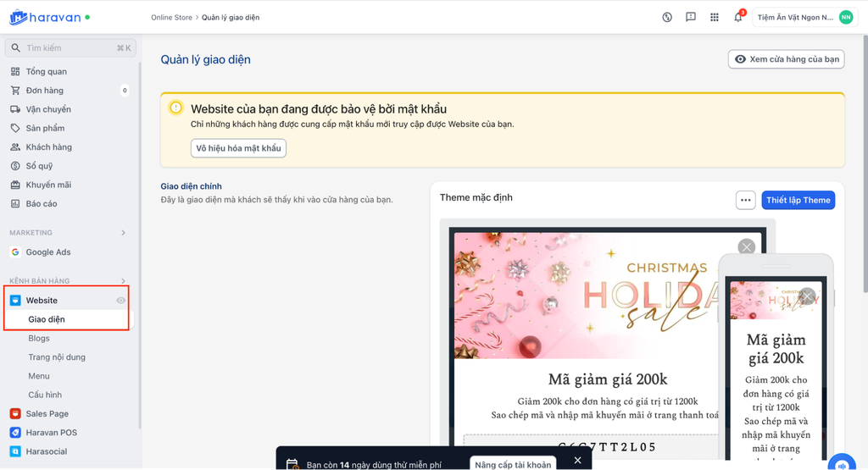The height and width of the screenshot is (470, 868).
Task: Click Vô hiệu hóa mật khẩu button
Action: point(238,148)
